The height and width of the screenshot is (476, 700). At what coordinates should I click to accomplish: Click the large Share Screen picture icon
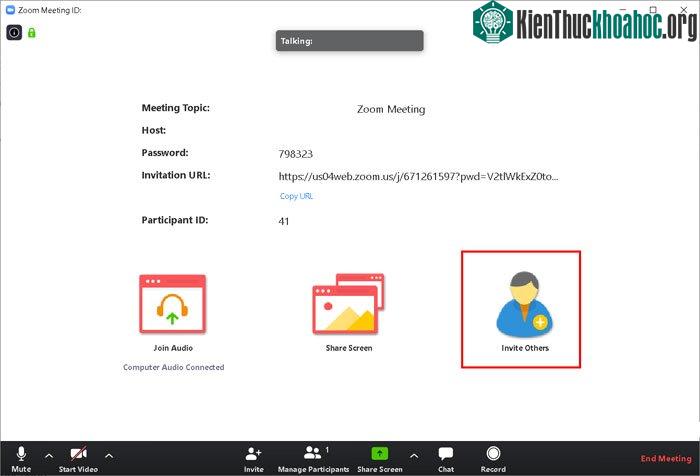click(x=348, y=304)
